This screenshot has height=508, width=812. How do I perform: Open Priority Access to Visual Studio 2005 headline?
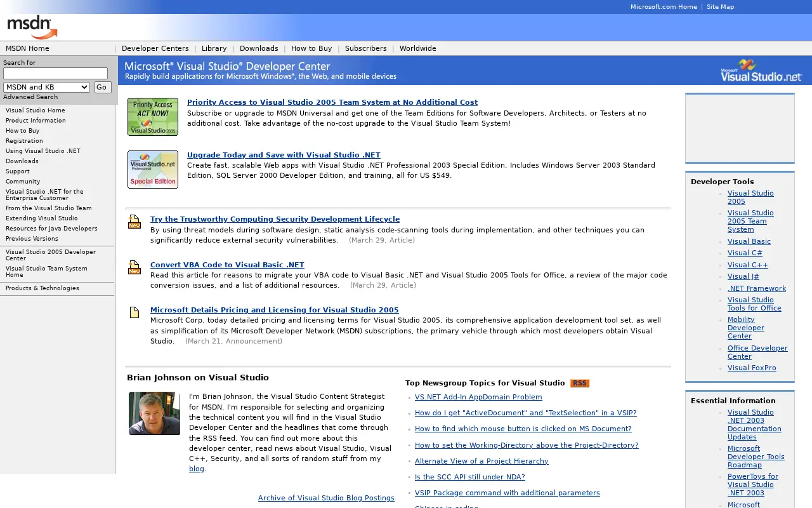point(332,102)
